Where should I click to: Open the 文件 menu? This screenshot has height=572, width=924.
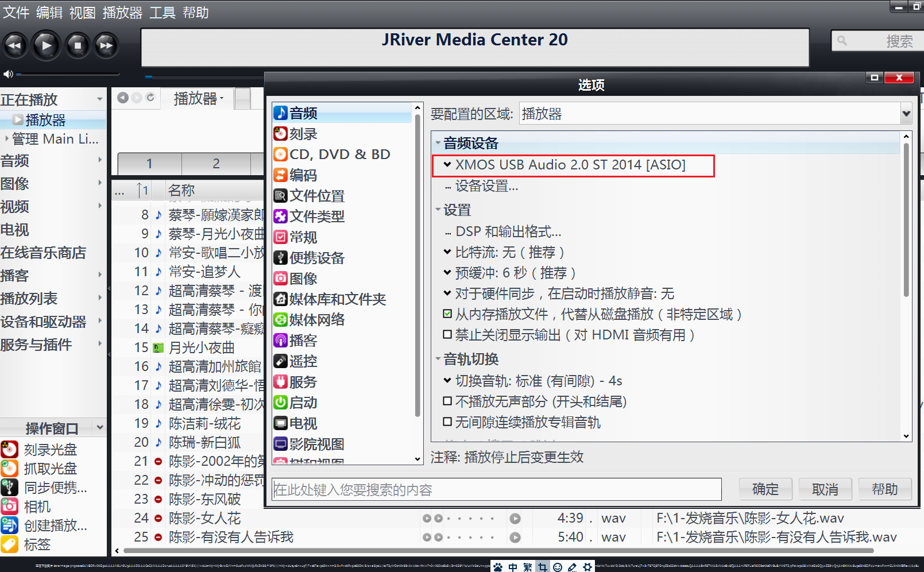click(16, 12)
